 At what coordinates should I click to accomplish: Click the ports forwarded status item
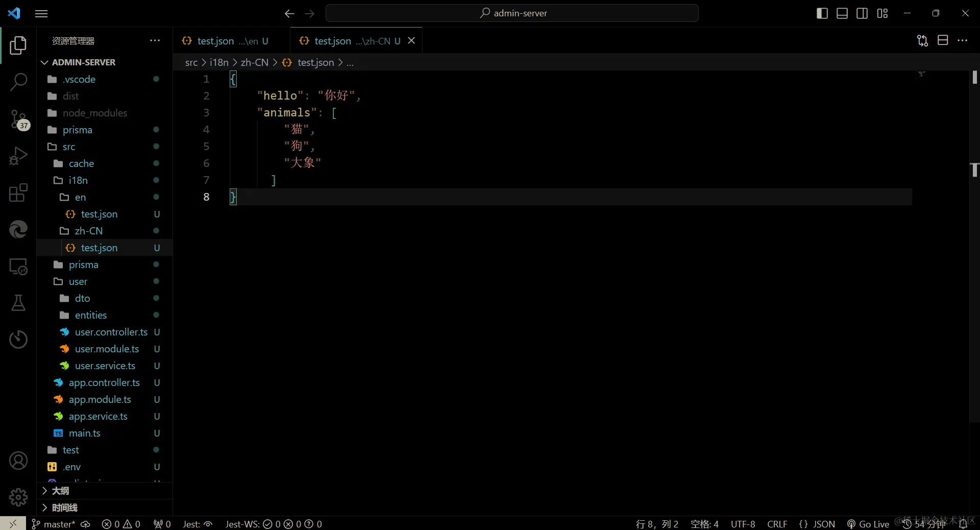pyautogui.click(x=162, y=524)
